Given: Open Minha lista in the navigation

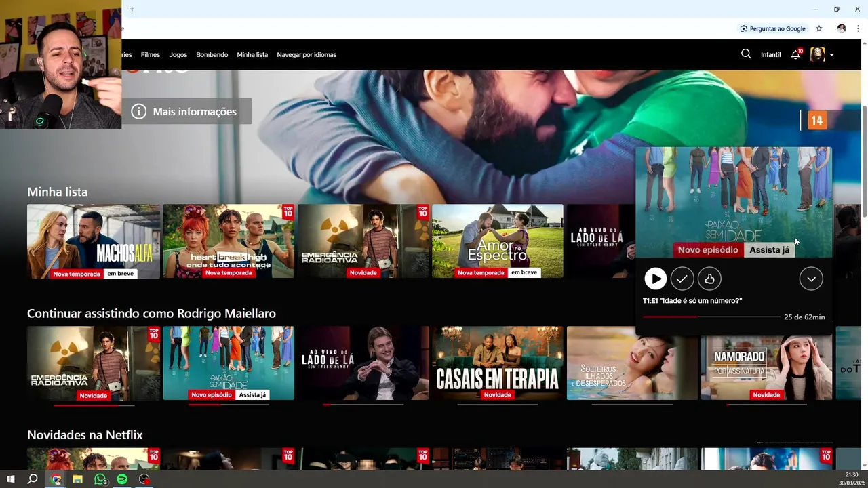Looking at the screenshot, I should [x=252, y=54].
